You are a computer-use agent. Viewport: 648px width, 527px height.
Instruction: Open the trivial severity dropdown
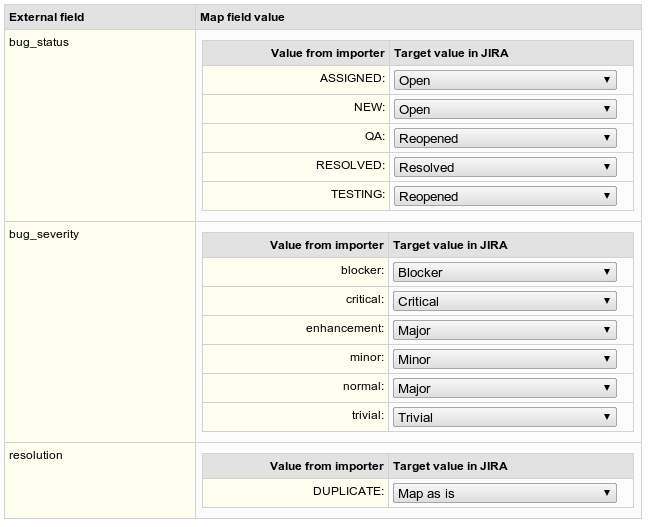pos(505,417)
